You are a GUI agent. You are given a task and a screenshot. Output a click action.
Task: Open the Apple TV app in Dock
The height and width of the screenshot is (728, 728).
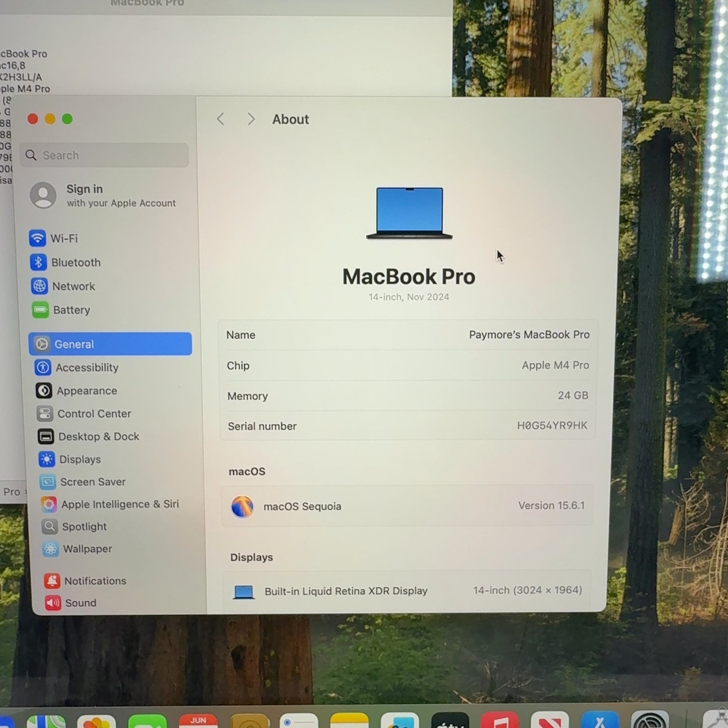coord(450,721)
